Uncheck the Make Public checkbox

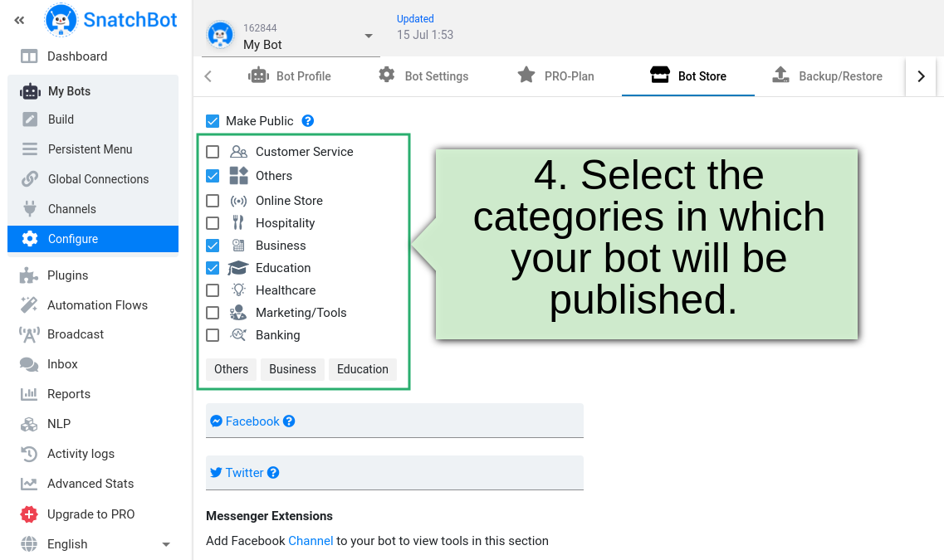tap(213, 121)
